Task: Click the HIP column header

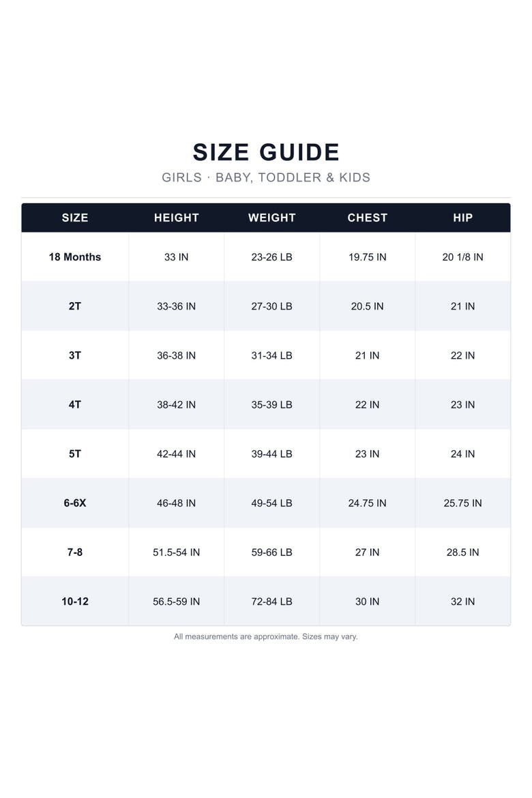Action: click(462, 218)
